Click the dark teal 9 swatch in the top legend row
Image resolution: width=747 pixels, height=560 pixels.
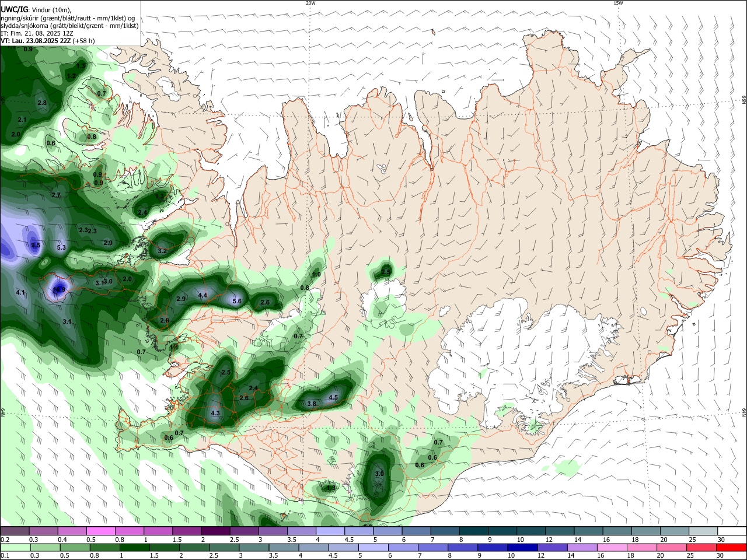pos(502,531)
